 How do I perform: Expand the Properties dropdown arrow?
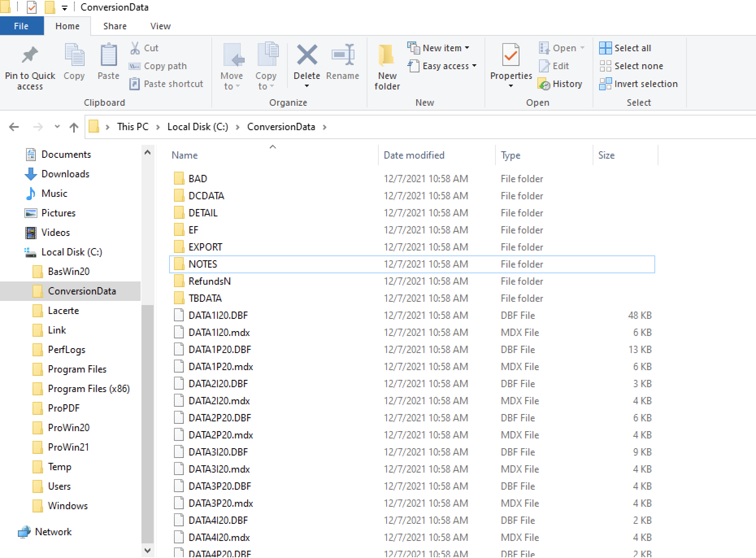511,86
